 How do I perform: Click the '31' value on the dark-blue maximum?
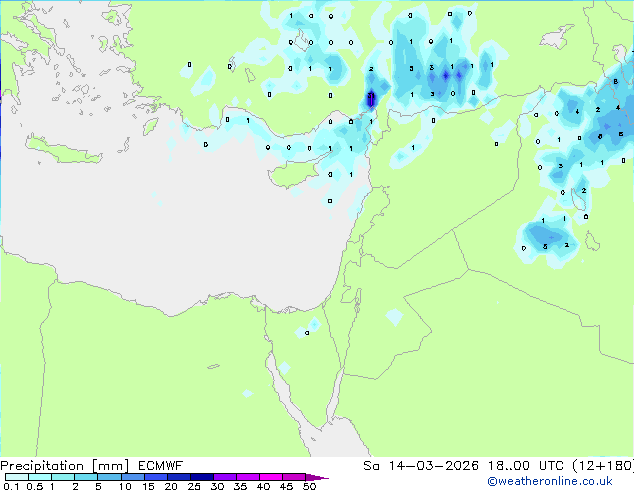pyautogui.click(x=371, y=96)
